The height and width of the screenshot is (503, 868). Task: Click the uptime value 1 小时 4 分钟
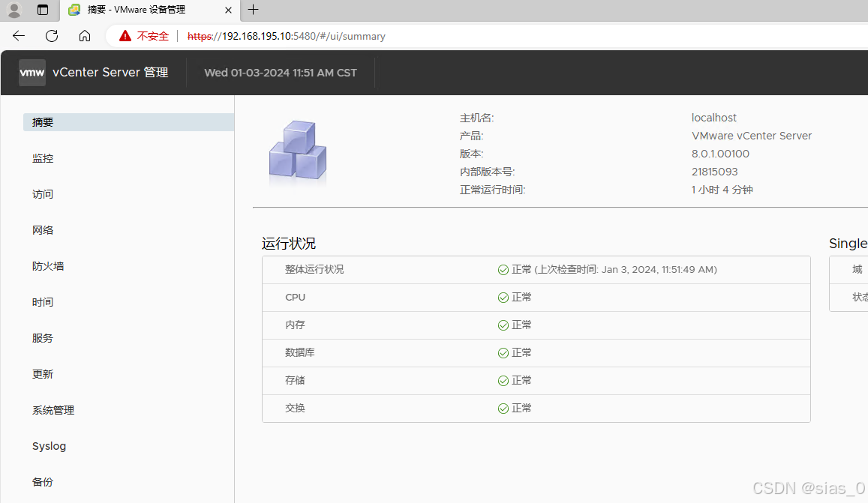[722, 190]
